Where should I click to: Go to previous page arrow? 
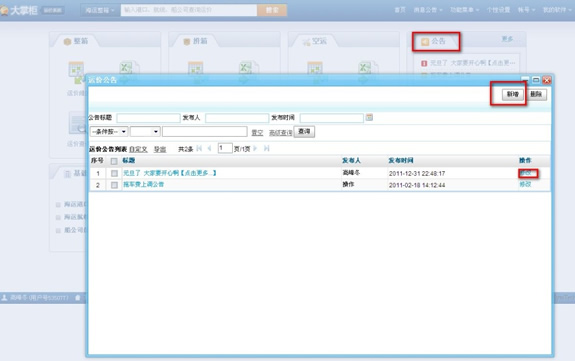click(x=209, y=148)
